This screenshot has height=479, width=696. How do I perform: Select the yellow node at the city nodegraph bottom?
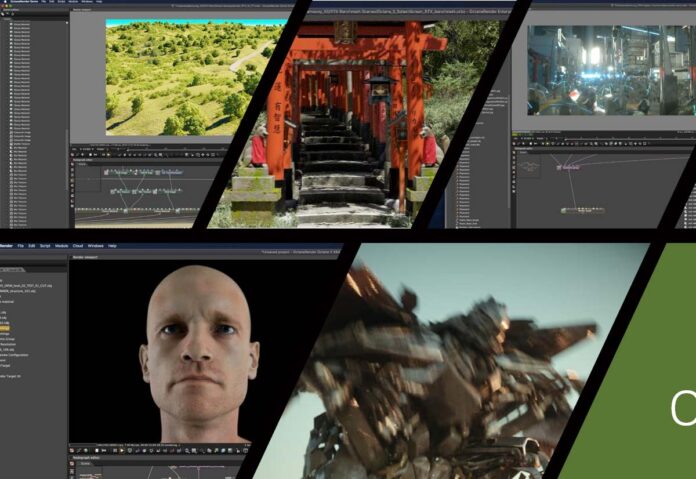click(583, 210)
